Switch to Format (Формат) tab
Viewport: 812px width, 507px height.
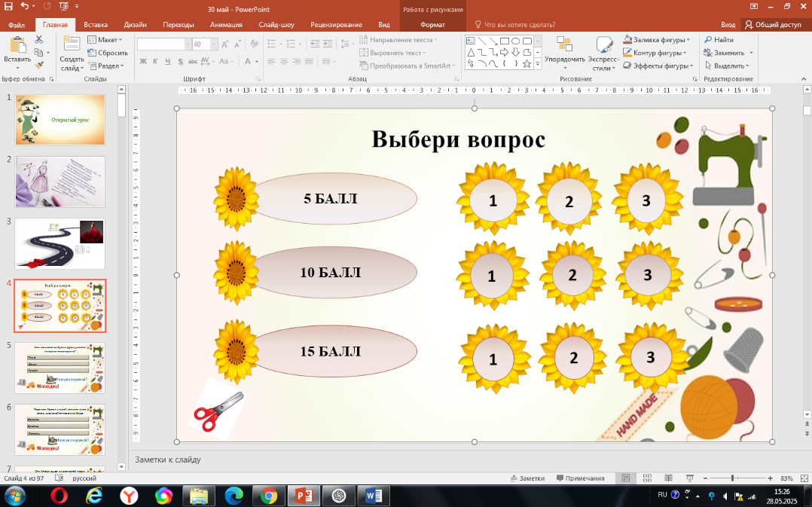(432, 24)
